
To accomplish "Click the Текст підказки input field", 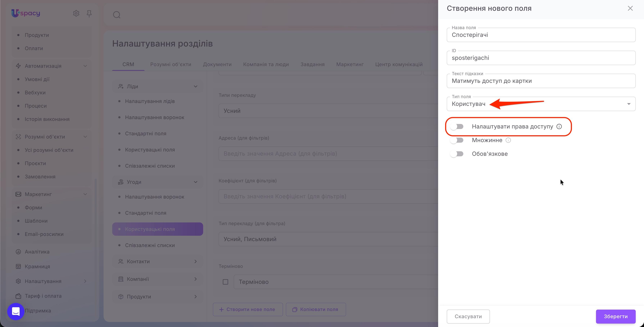I will [541, 81].
